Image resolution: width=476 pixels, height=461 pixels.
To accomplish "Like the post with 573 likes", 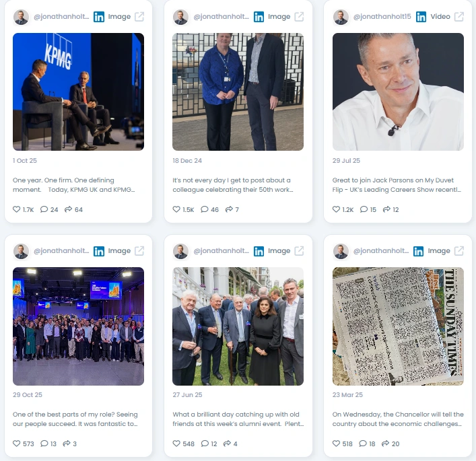I will tap(16, 444).
